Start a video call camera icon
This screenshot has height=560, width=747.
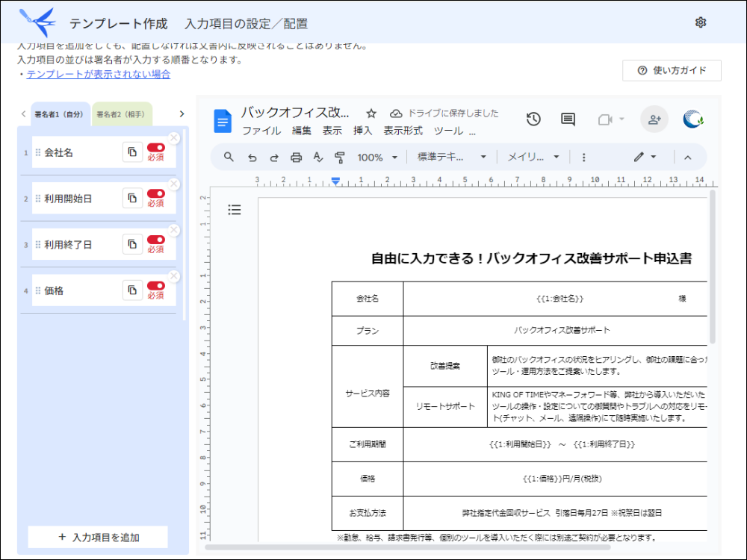pos(605,119)
